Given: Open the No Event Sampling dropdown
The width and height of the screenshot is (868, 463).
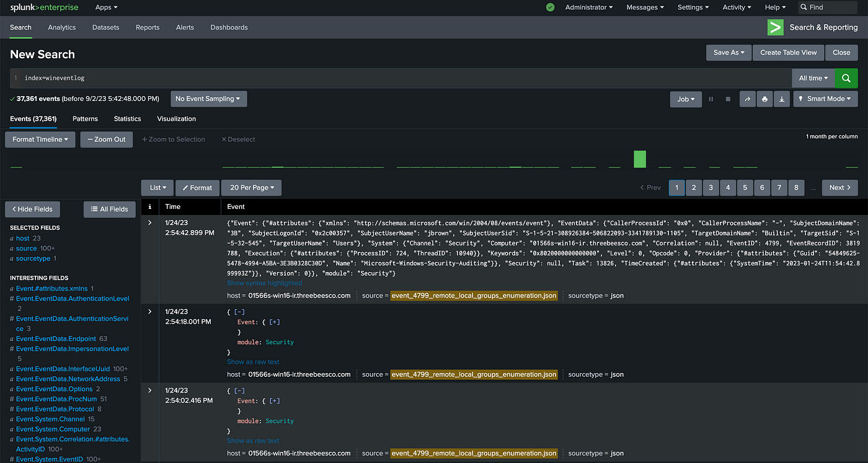Looking at the screenshot, I should point(209,99).
